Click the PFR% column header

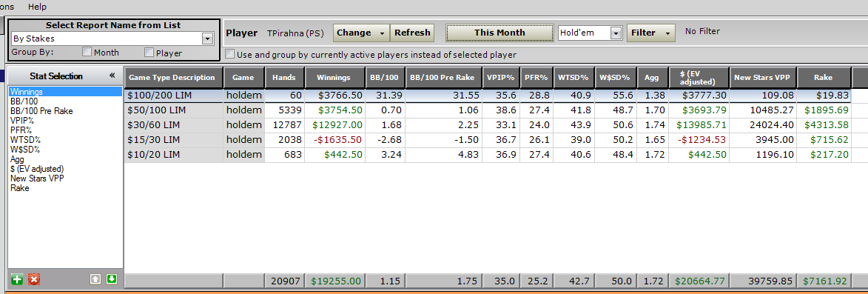536,78
